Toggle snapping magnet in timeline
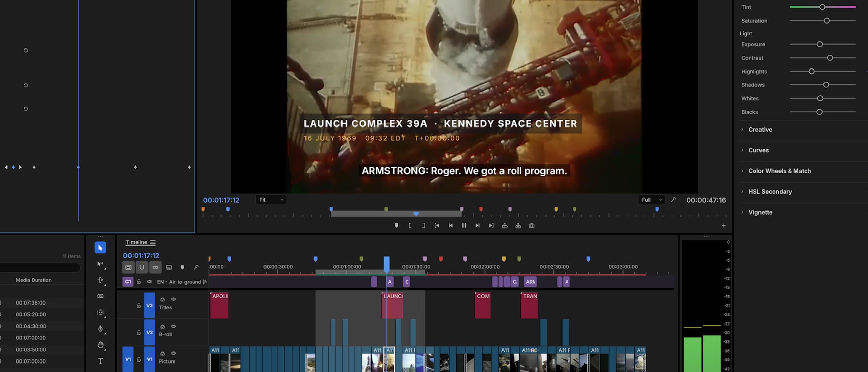The image size is (868, 372). (x=142, y=267)
